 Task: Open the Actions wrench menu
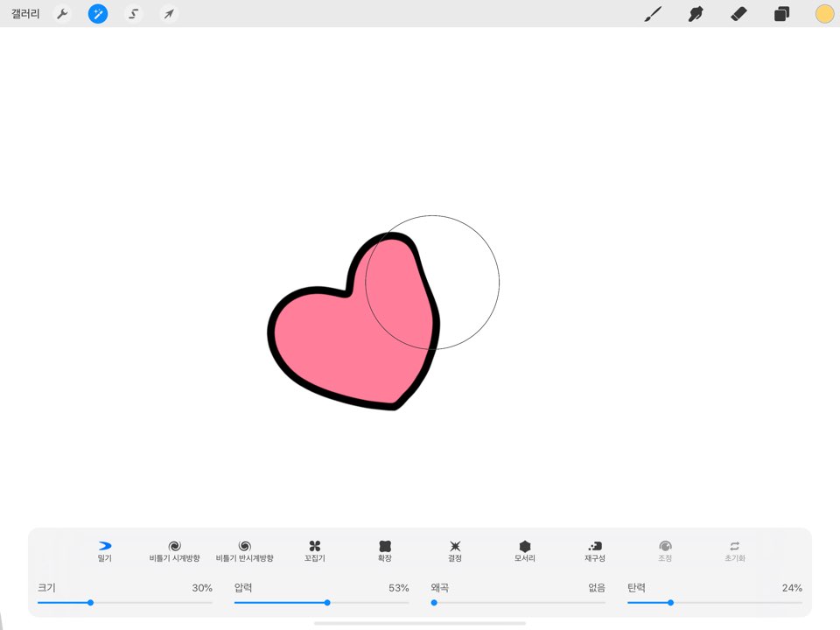click(62, 14)
